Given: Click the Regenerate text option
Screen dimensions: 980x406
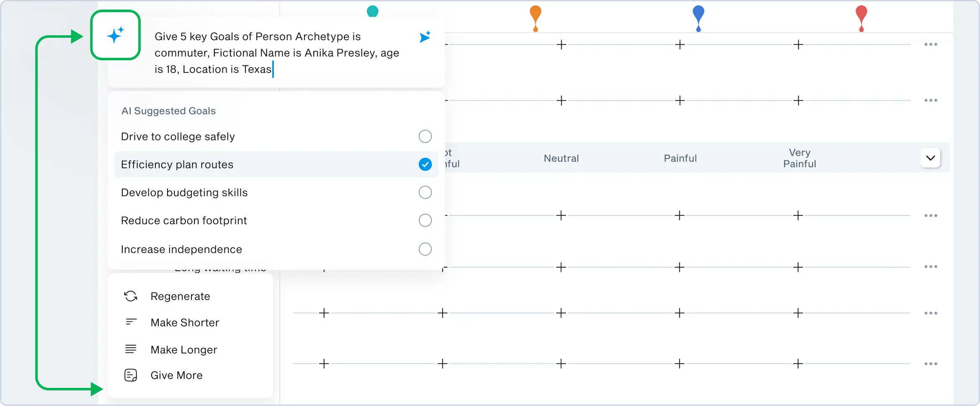Looking at the screenshot, I should pos(180,296).
